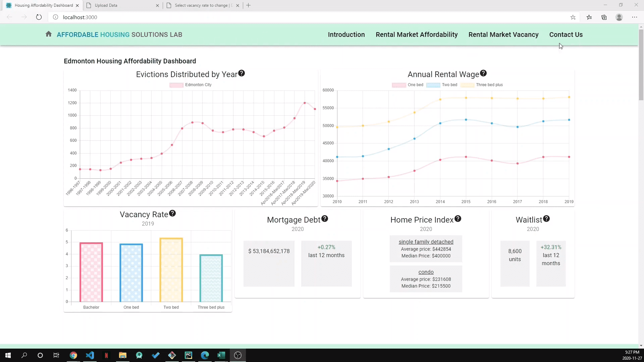644x362 pixels.
Task: Open the Vacancy Rate help tooltip
Action: click(173, 214)
